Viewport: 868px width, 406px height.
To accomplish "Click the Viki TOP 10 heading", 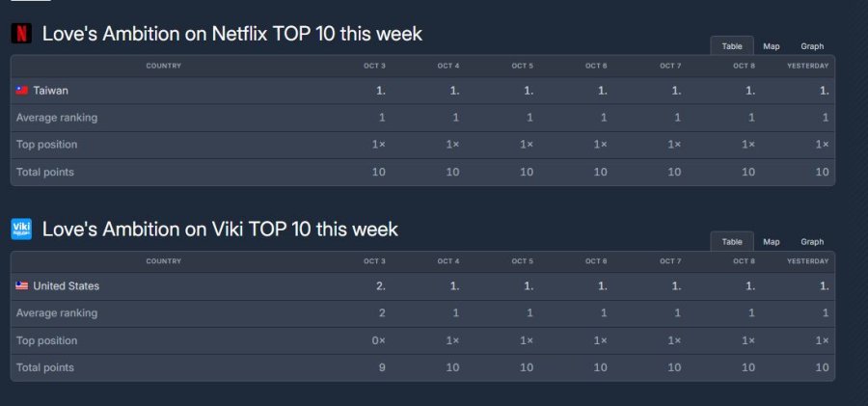I will click(220, 230).
